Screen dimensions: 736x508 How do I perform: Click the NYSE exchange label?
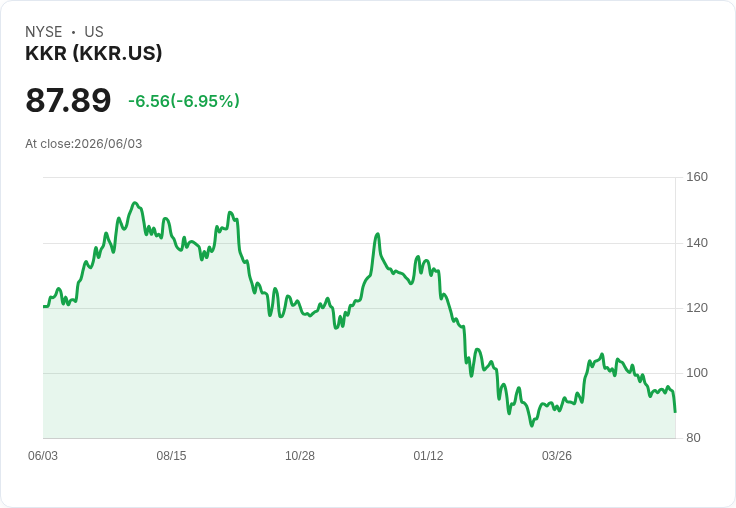pyautogui.click(x=44, y=32)
